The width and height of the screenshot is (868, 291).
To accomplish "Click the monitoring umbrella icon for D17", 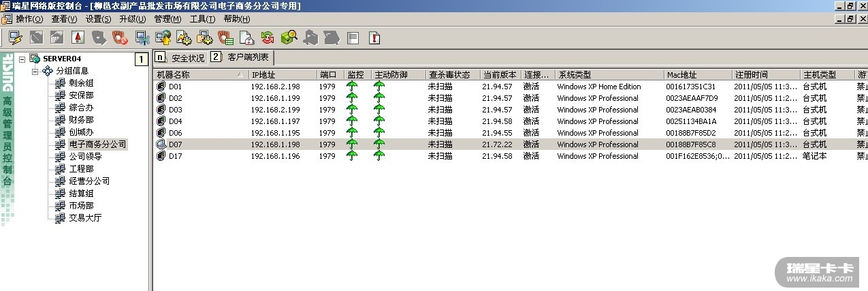I will tap(352, 156).
